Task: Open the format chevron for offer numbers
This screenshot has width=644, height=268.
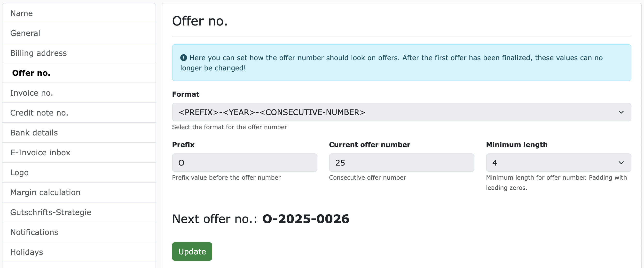Action: 622,112
